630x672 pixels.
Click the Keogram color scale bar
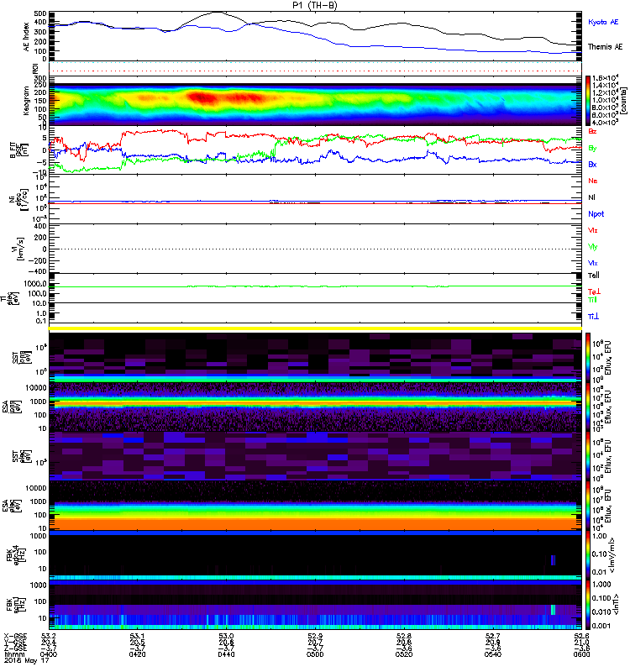click(x=590, y=100)
